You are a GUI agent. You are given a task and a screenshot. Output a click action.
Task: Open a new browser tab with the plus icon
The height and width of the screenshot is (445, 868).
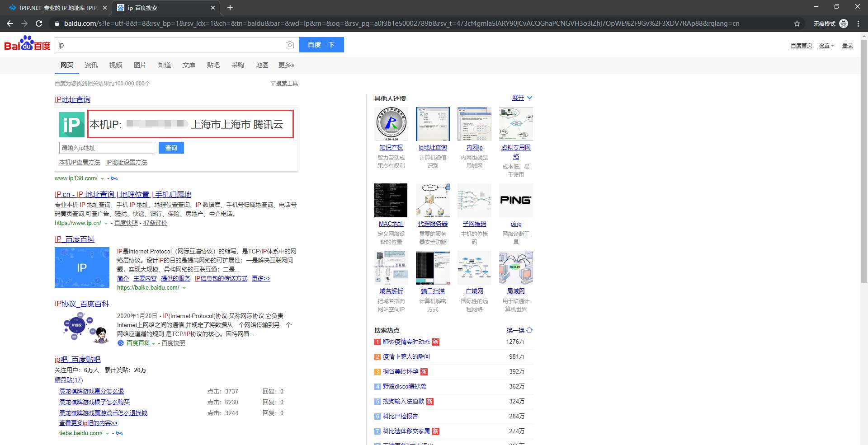230,8
